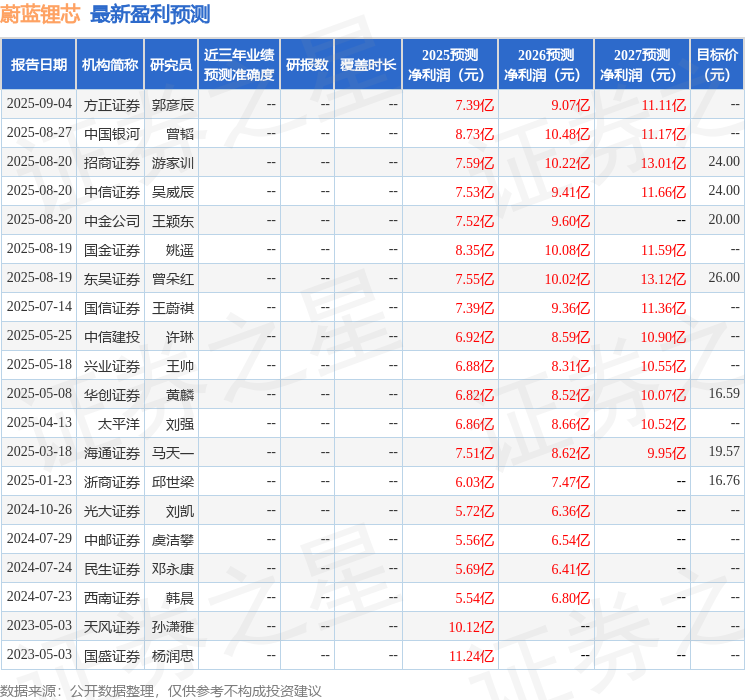This screenshot has width=745, height=700.
Task: Click the 最新盈利预测 heading text
Action: tap(150, 14)
